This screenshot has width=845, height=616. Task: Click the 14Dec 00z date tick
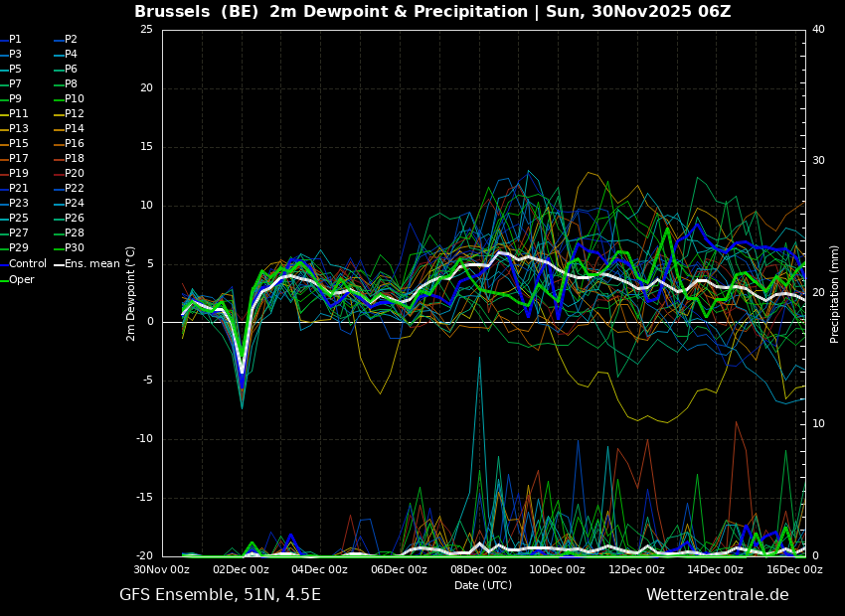pyautogui.click(x=716, y=569)
